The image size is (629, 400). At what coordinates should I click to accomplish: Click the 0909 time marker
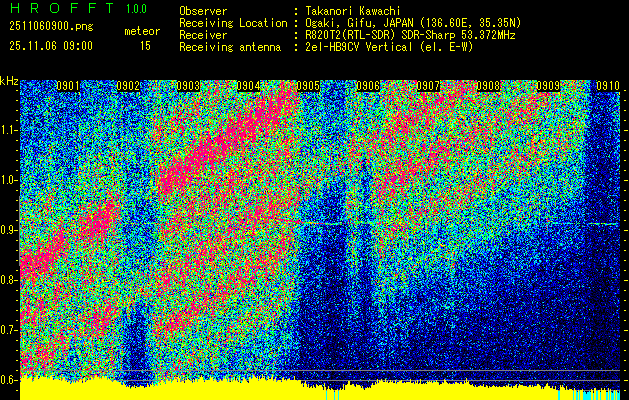[548, 86]
